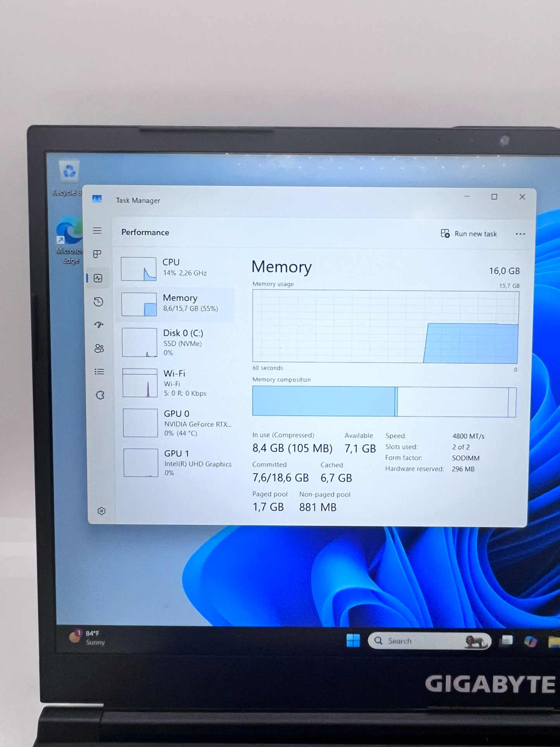Minimize the Task Manager window

tap(467, 197)
